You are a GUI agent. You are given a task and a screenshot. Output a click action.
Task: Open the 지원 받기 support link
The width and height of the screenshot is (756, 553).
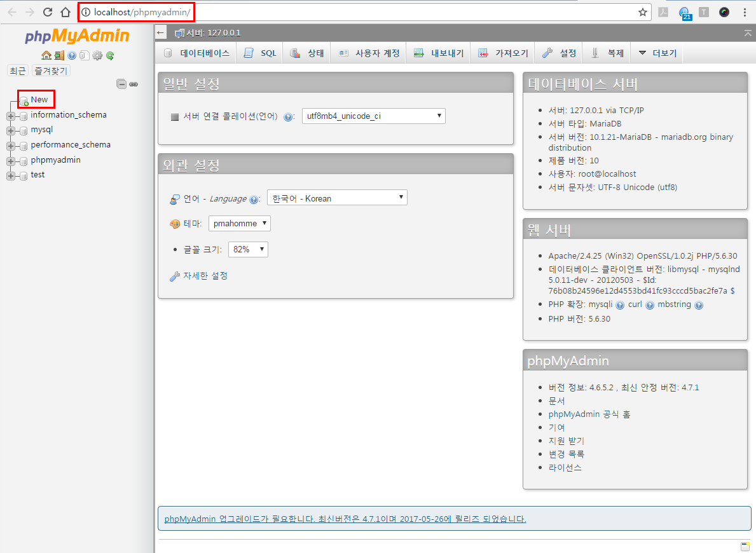(x=566, y=440)
